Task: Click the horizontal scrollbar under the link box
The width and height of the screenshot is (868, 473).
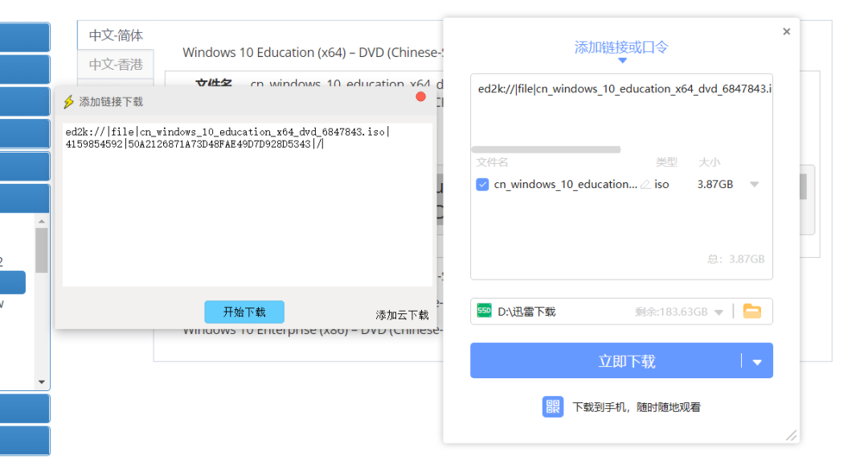Action: coord(546,149)
